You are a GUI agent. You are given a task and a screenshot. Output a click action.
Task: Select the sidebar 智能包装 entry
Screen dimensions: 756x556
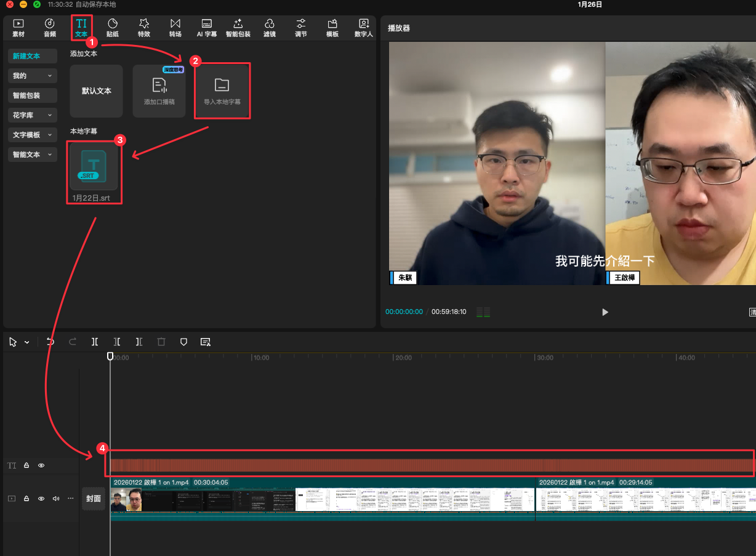coord(33,95)
